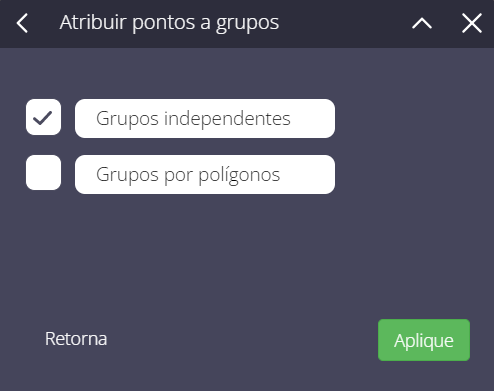Minimize the dialog via the caret icon

pos(422,24)
